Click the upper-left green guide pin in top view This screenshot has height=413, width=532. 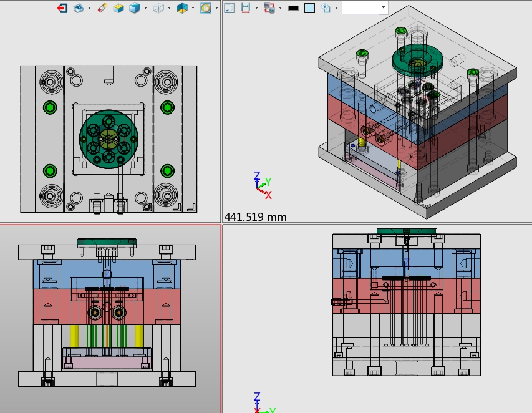click(50, 107)
